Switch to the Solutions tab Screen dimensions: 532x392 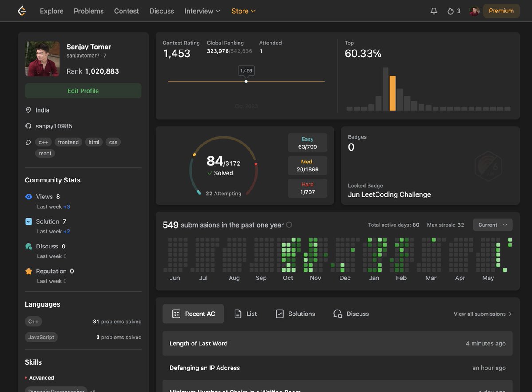pos(295,314)
